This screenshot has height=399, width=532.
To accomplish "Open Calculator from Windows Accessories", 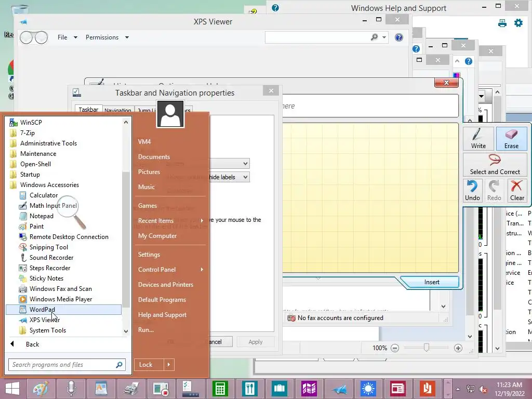I will point(44,195).
